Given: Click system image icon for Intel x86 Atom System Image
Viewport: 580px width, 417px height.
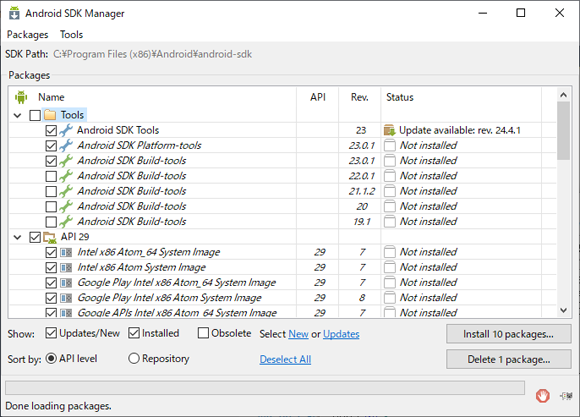Looking at the screenshot, I should (66, 268).
